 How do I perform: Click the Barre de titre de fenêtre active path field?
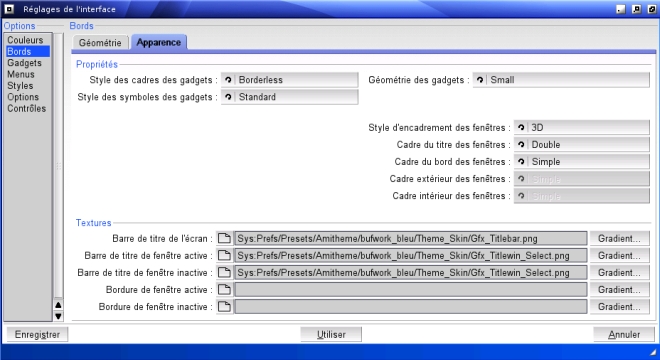point(410,256)
